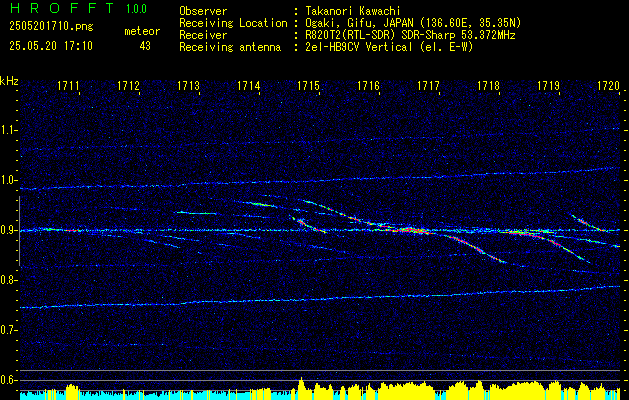Click the meteor count value 43

pos(145,46)
